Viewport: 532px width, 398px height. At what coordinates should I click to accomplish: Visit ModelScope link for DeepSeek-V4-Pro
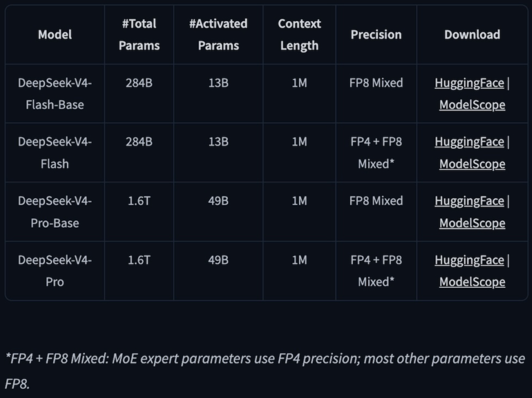click(x=472, y=282)
